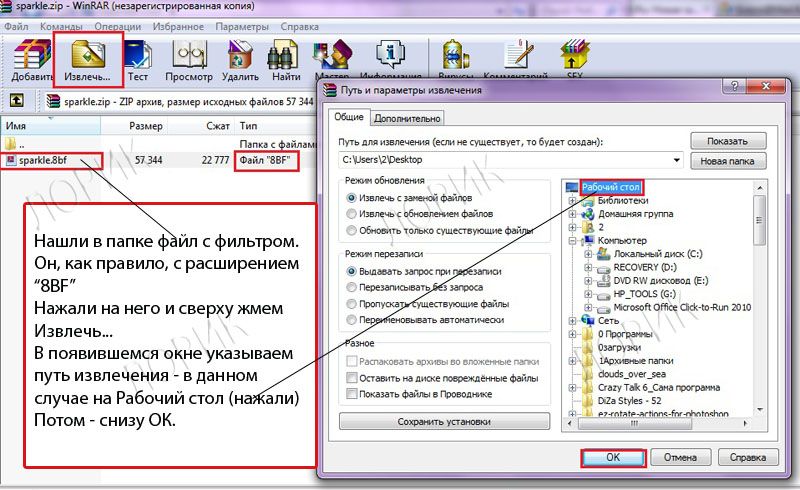Click the Найти (Find) binoculars icon

[283, 54]
